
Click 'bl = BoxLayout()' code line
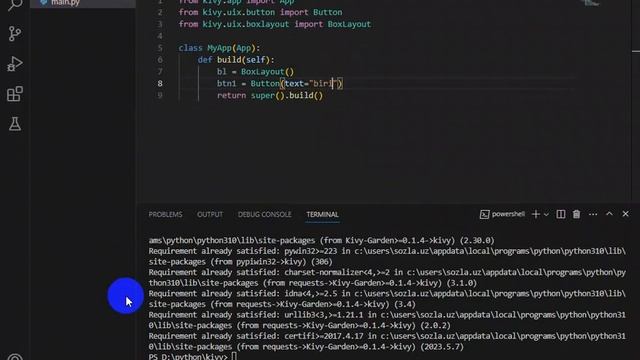[255, 71]
